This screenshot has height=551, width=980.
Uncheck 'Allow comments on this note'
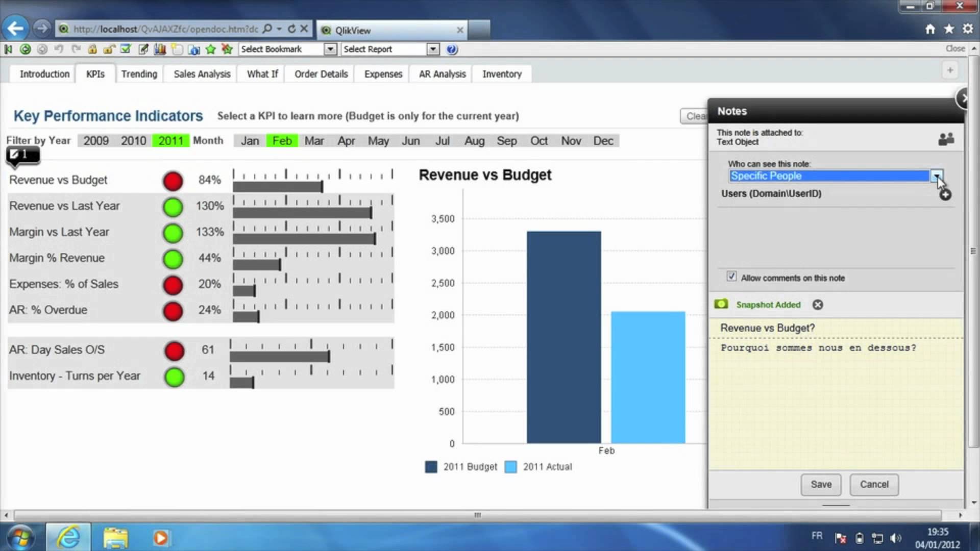tap(731, 276)
